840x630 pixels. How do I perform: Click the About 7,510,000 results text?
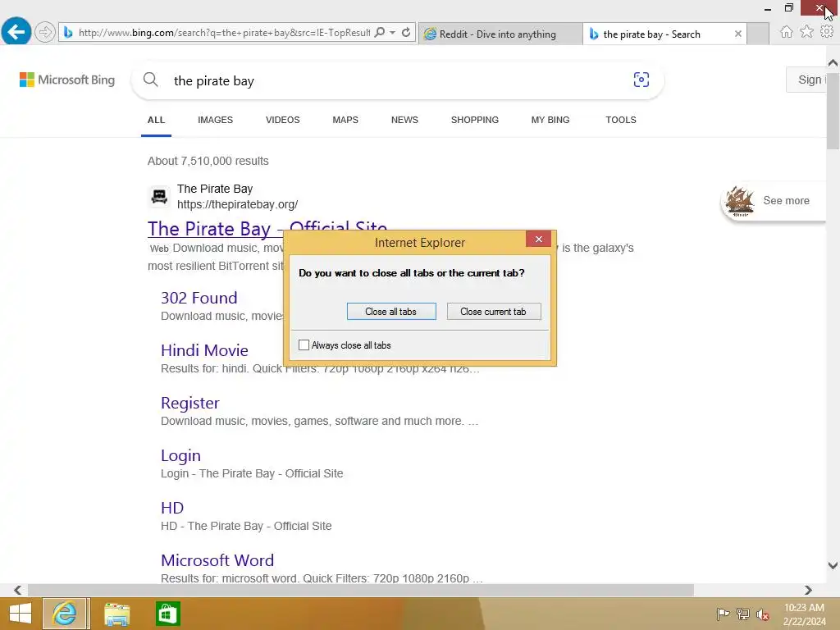click(x=208, y=162)
